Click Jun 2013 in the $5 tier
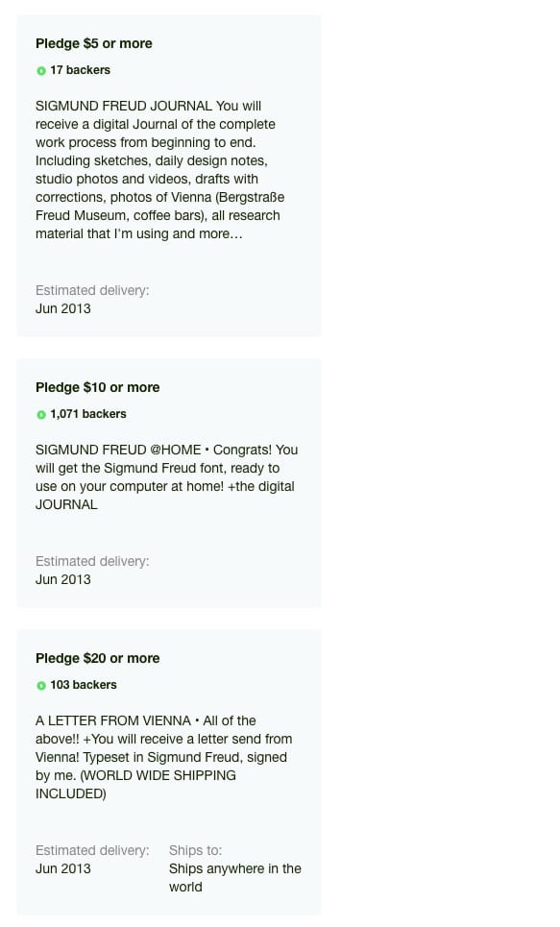The image size is (560, 927). click(x=63, y=308)
